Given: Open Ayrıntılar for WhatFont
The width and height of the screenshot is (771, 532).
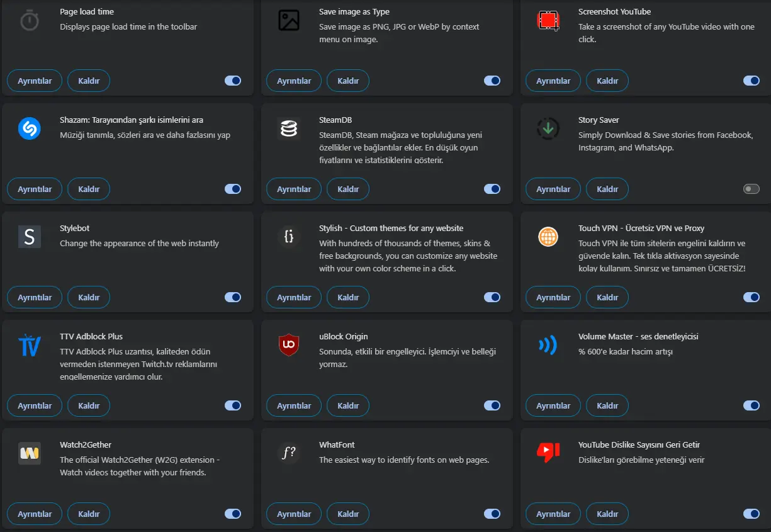Looking at the screenshot, I should 294,514.
